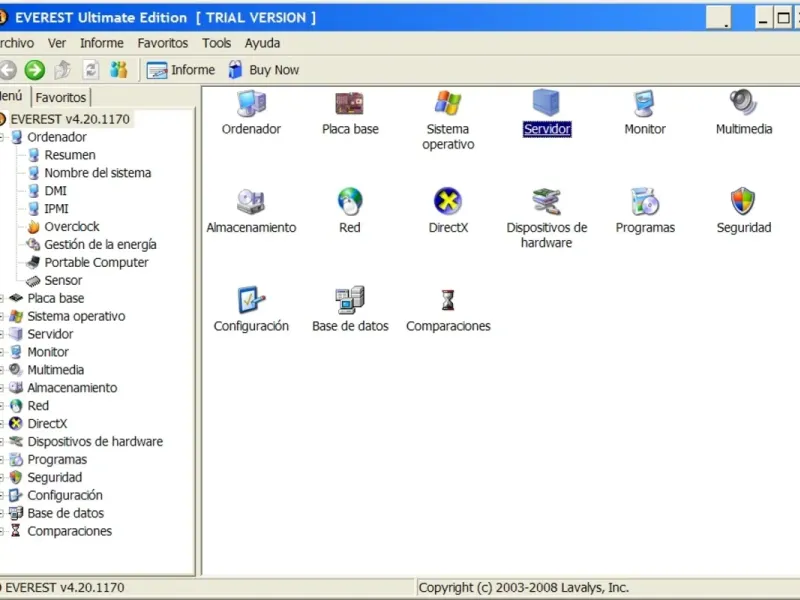Click the Buy Now button
The width and height of the screenshot is (800, 600).
pyautogui.click(x=263, y=70)
